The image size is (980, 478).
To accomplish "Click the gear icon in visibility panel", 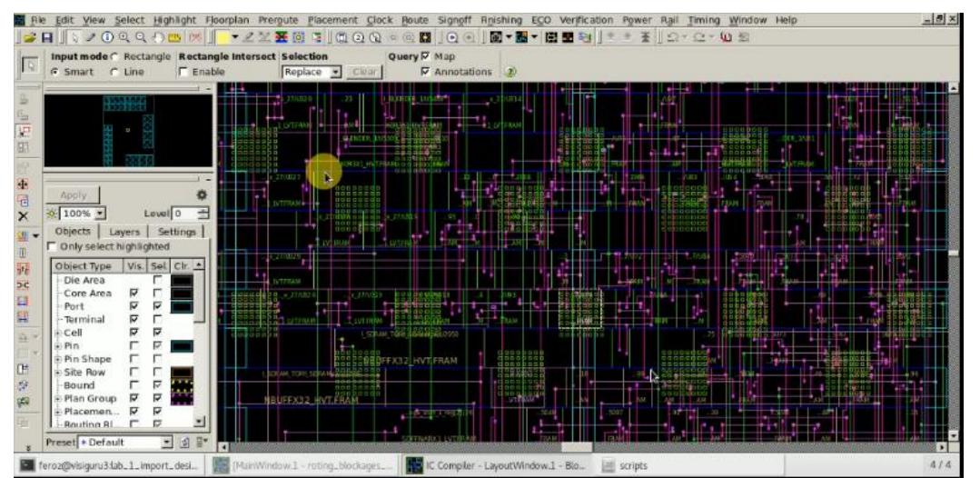I will tap(200, 194).
